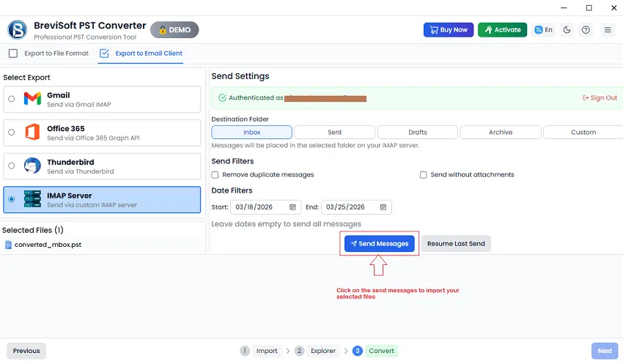Click the Send Messages button
Screen dimensions: 623x364
(x=380, y=244)
